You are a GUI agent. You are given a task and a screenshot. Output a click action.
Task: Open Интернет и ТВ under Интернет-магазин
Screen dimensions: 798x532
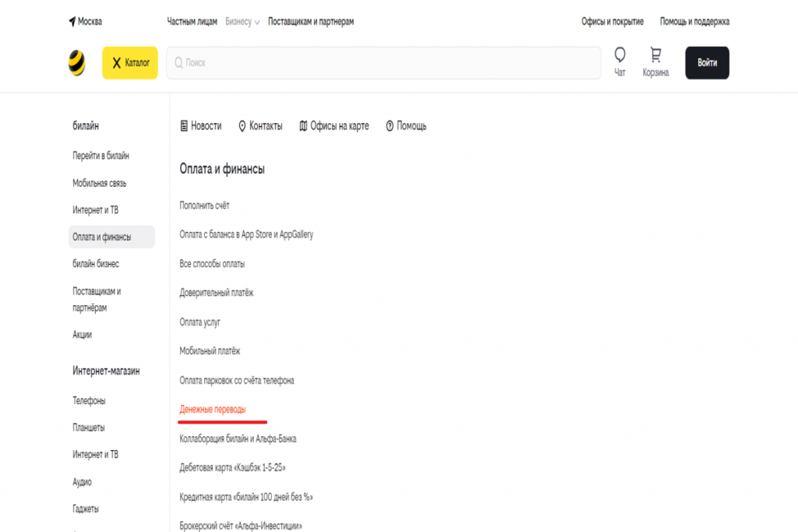click(95, 455)
